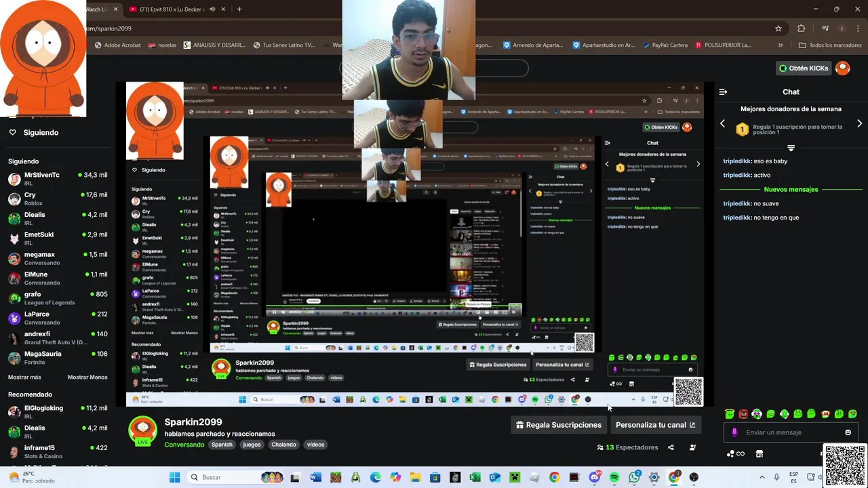This screenshot has height=488, width=868.
Task: Open the user avatar menu beside Obtén KICKs
Action: (x=842, y=68)
